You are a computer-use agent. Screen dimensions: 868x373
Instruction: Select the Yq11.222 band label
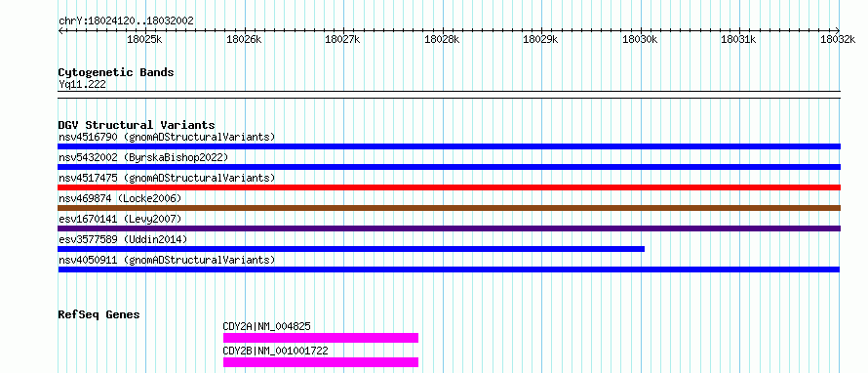coord(83,85)
